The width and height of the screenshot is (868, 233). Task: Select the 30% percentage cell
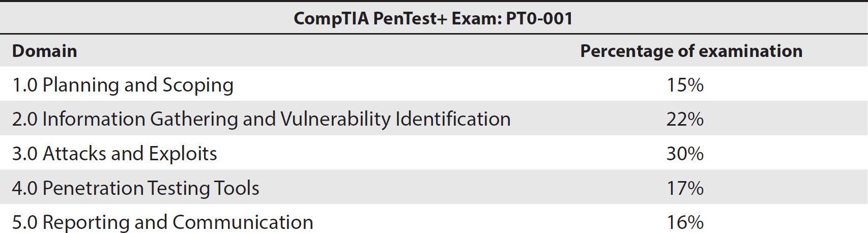click(x=685, y=153)
